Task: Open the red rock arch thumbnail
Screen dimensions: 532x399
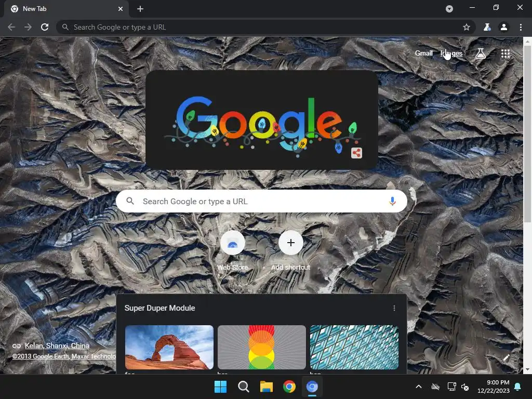Action: 169,347
